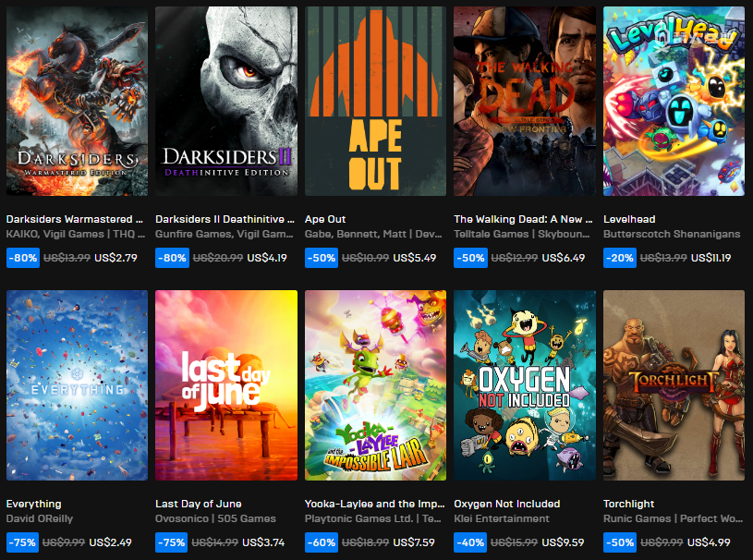Click the Darksiders II Deathinitive title link
This screenshot has width=753, height=560.
(x=225, y=219)
